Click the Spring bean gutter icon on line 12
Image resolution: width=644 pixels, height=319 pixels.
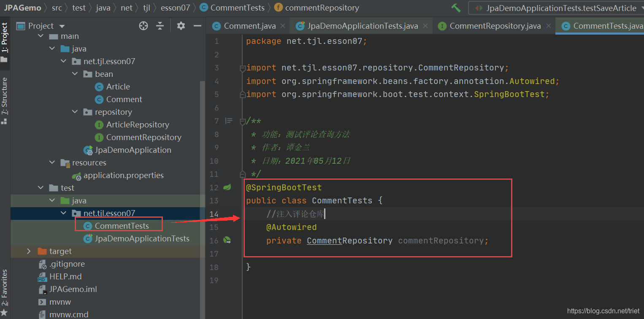[x=227, y=187]
